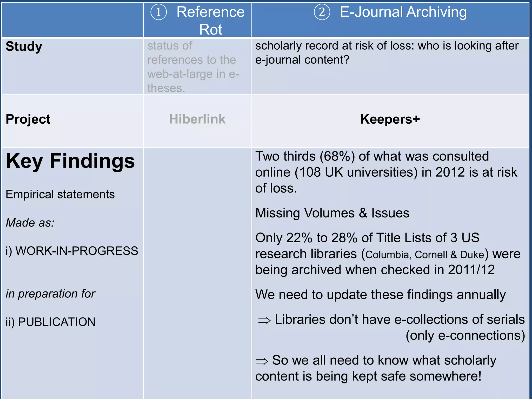The image size is (532, 399).
Task: Click the 'So we all need to know' statement
Action: pos(376,368)
